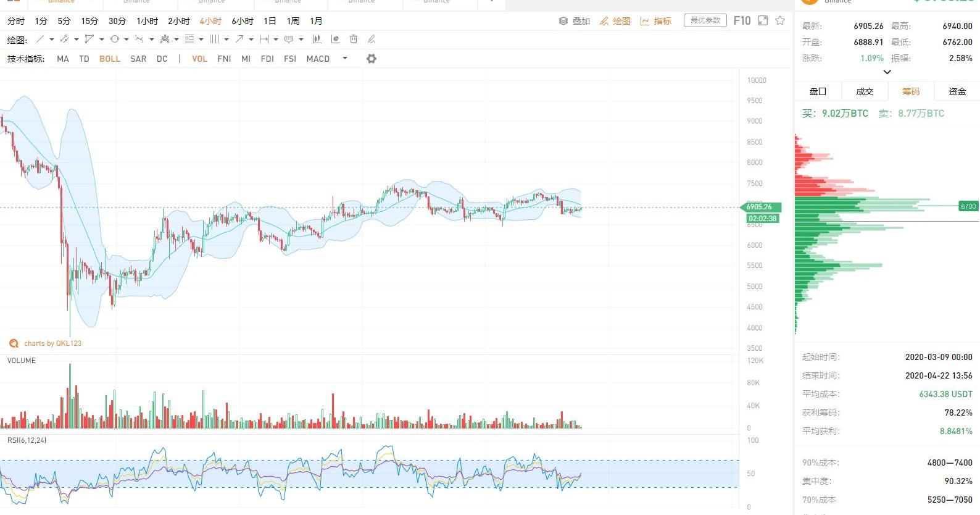Open the 成交 tab

[x=865, y=91]
